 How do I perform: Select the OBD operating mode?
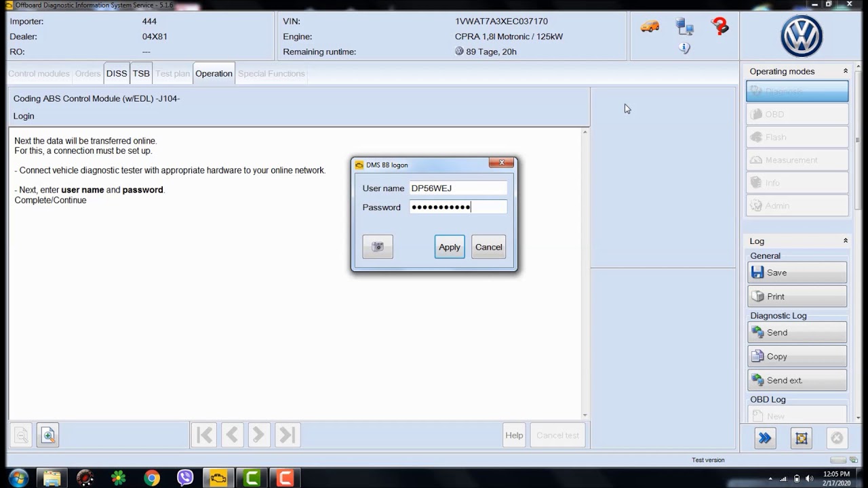tap(797, 115)
